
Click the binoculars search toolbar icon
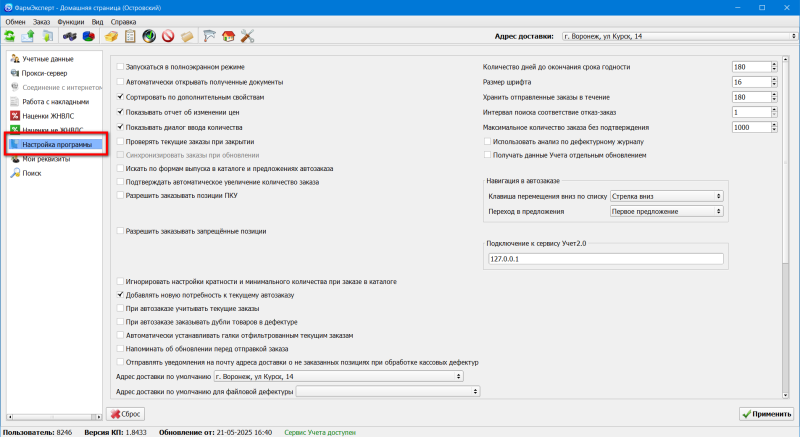point(69,37)
